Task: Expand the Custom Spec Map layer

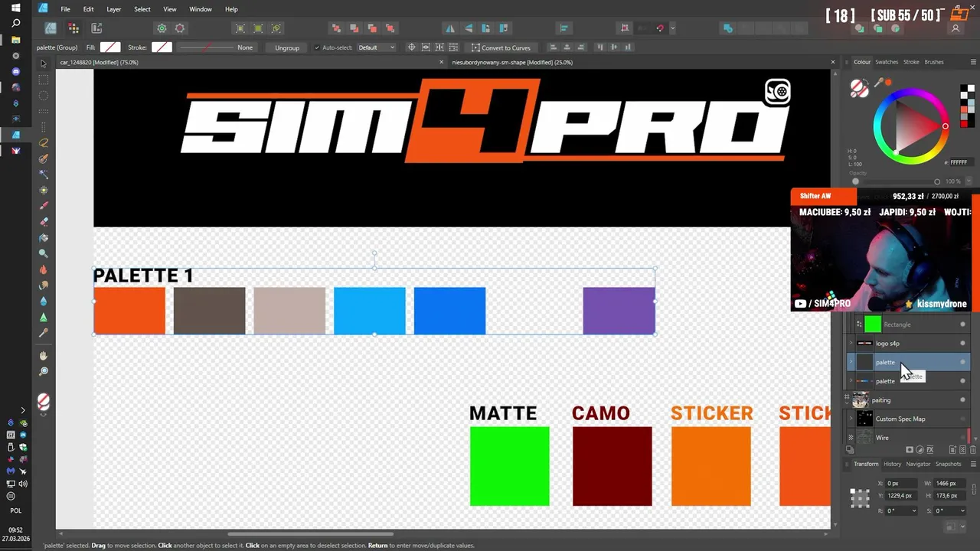Action: (x=851, y=419)
